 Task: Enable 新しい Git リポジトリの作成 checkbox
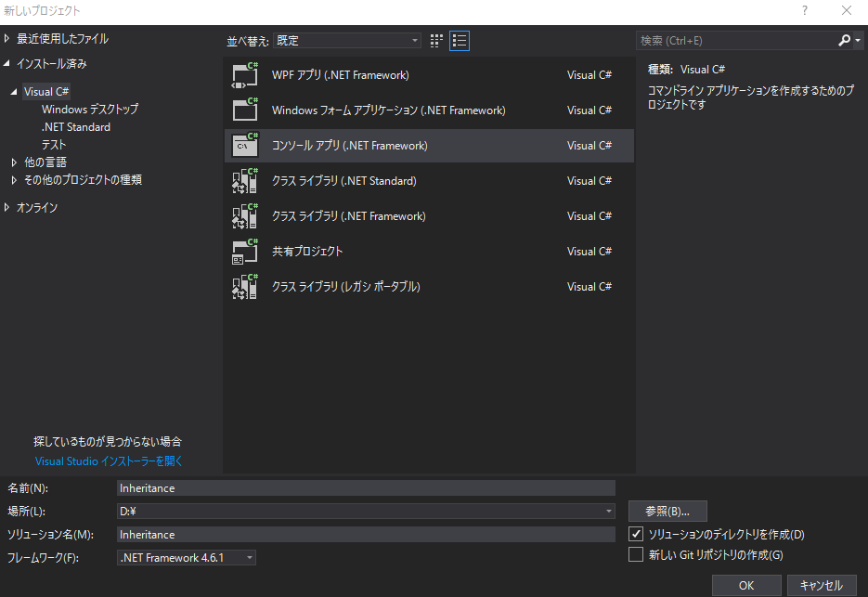tap(636, 554)
